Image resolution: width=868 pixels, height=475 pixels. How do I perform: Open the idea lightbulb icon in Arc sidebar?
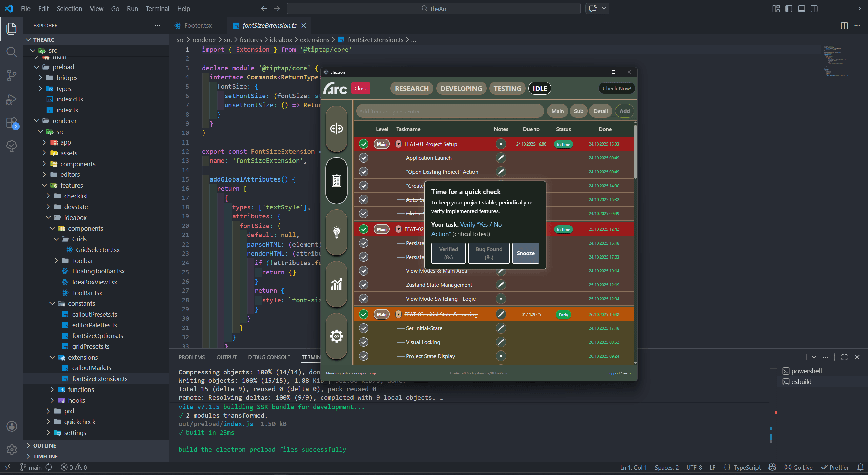click(x=336, y=232)
